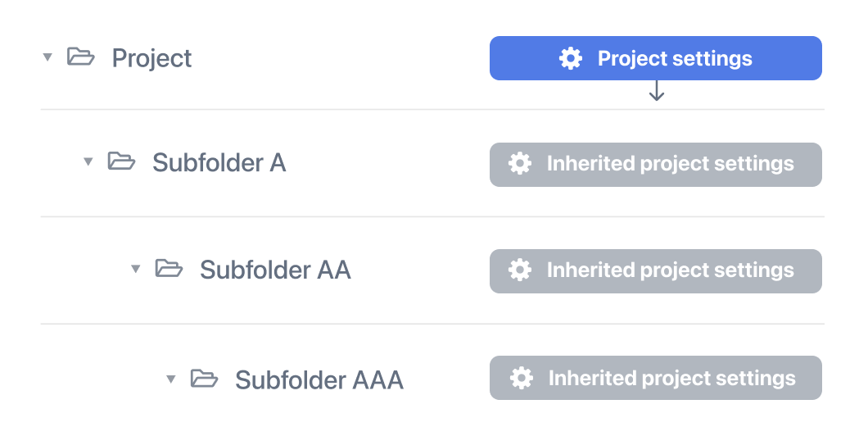Collapse the Project tree node

click(x=47, y=57)
